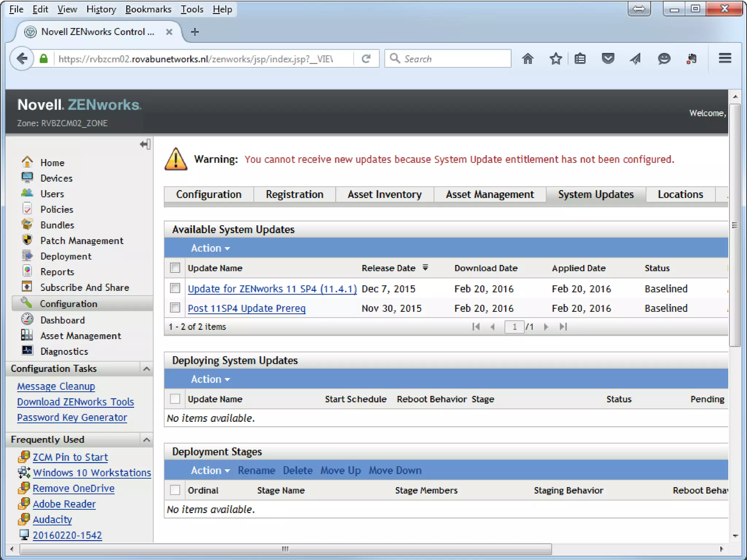Open Bundles in the sidebar
The image size is (747, 560).
point(57,225)
